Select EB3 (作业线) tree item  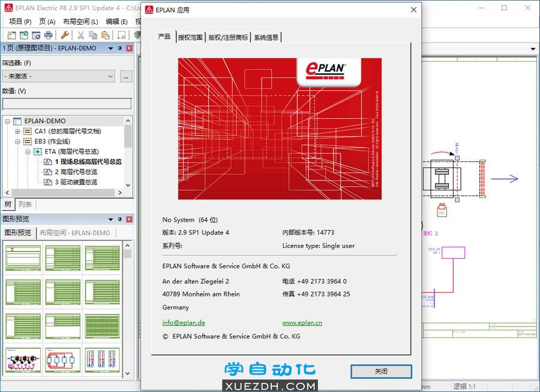pos(52,142)
